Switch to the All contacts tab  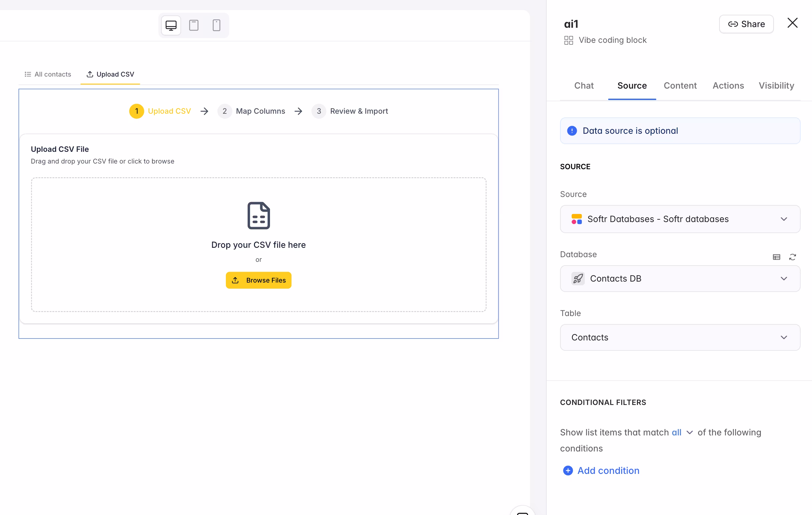pyautogui.click(x=48, y=74)
